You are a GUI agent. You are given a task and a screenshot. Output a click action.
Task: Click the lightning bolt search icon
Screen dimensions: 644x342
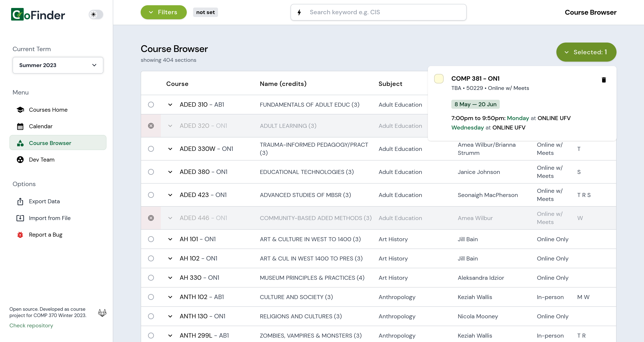(299, 12)
